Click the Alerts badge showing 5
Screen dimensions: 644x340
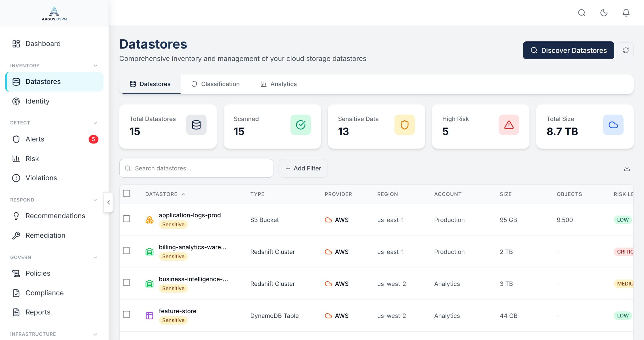93,139
